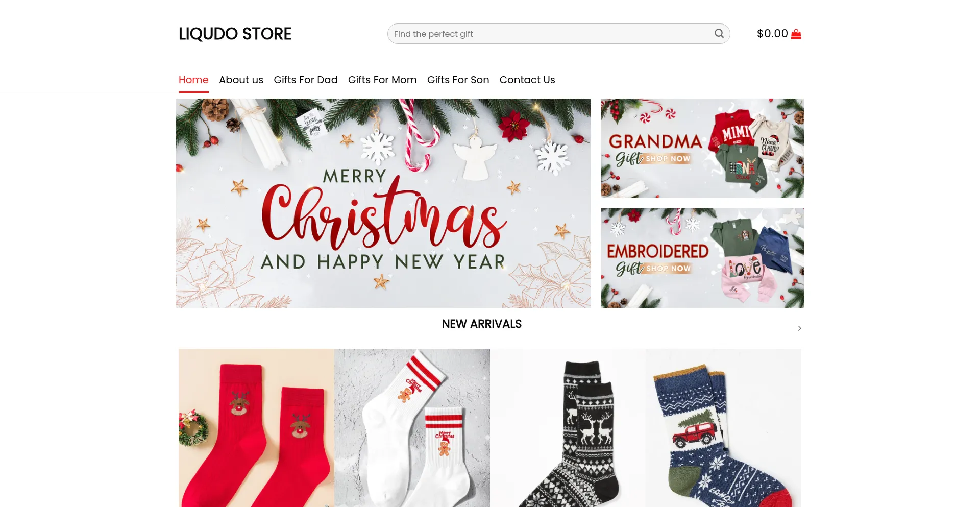
Task: Open the blue red-truck socks product
Action: (723, 428)
